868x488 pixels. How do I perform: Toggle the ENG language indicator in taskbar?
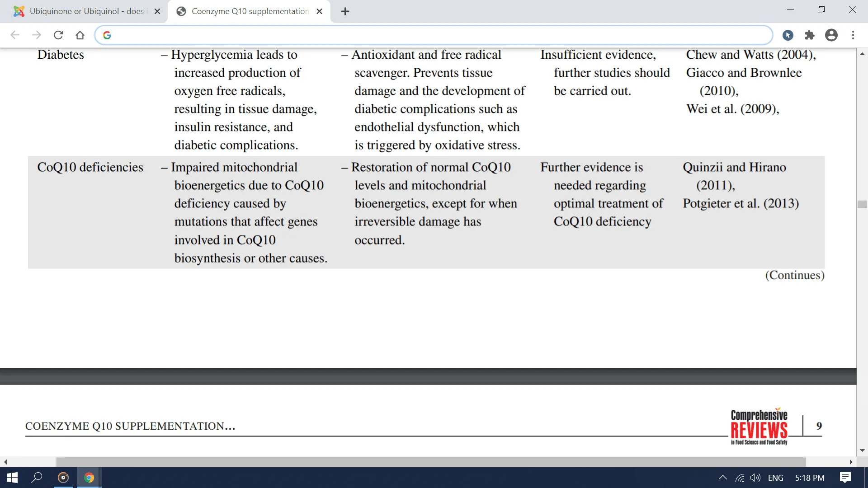click(x=776, y=477)
